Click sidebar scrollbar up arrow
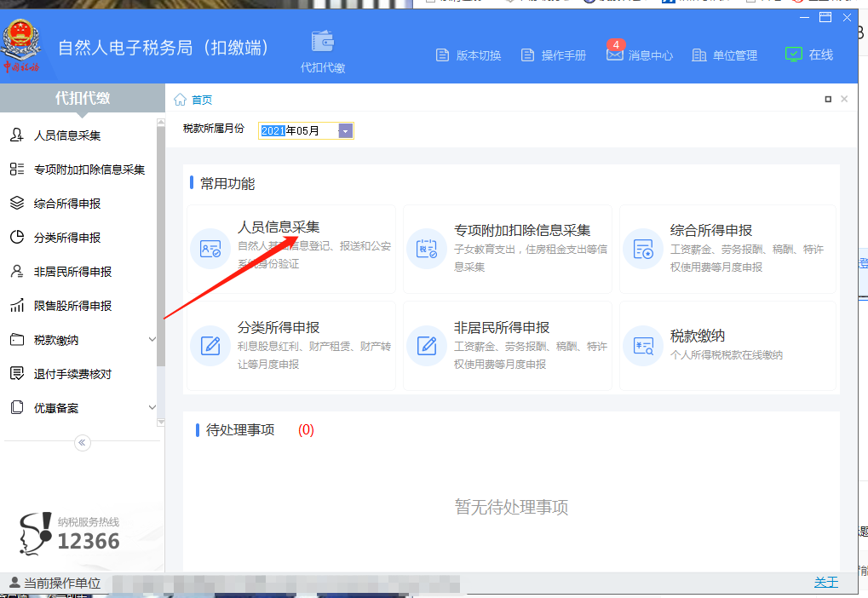This screenshot has width=868, height=598. point(161,123)
